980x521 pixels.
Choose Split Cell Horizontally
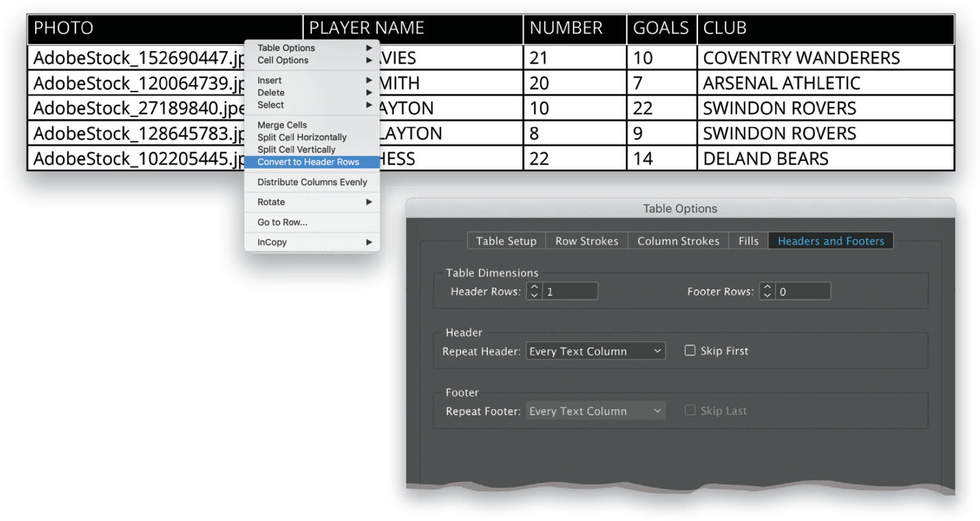312,137
